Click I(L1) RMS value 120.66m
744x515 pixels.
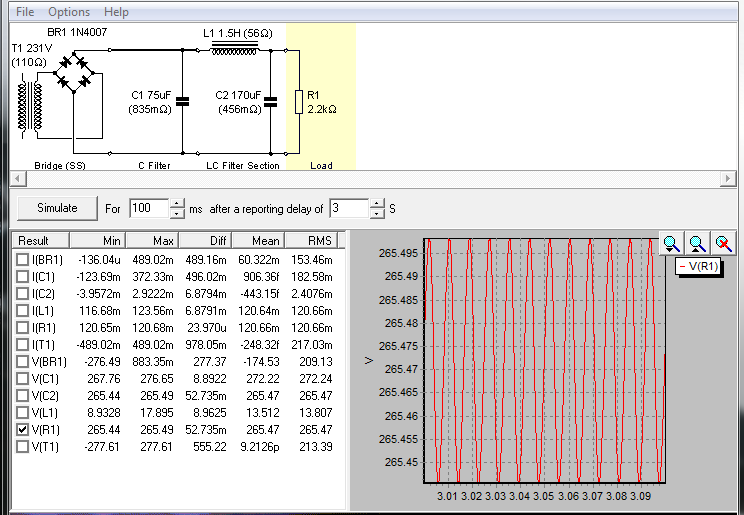tap(312, 311)
